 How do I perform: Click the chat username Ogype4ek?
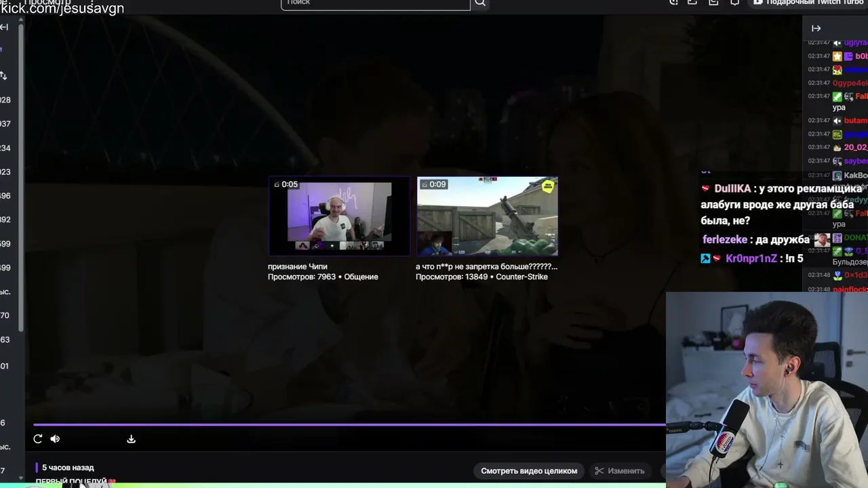pyautogui.click(x=850, y=83)
